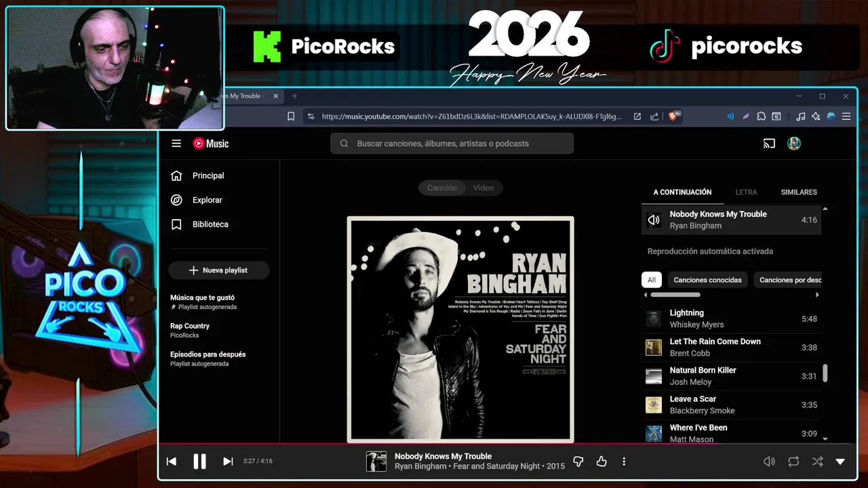Pause the current song
The width and height of the screenshot is (868, 488).
click(x=199, y=462)
